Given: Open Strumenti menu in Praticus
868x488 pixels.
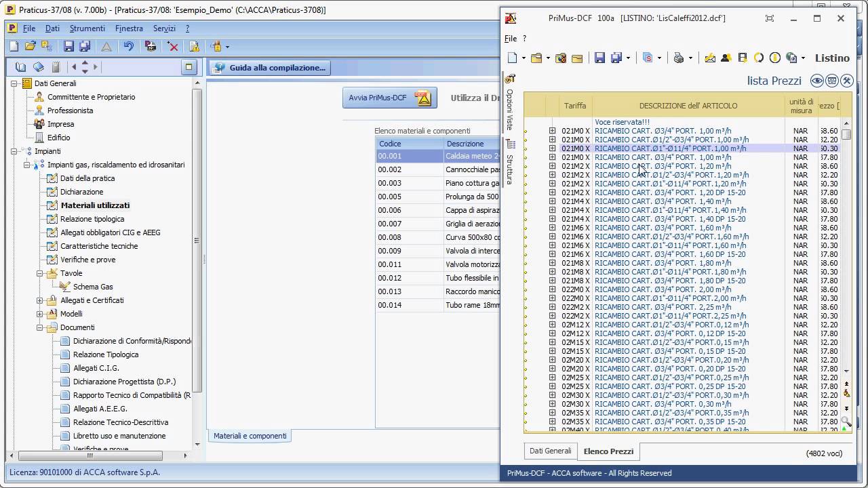Looking at the screenshot, I should [87, 28].
